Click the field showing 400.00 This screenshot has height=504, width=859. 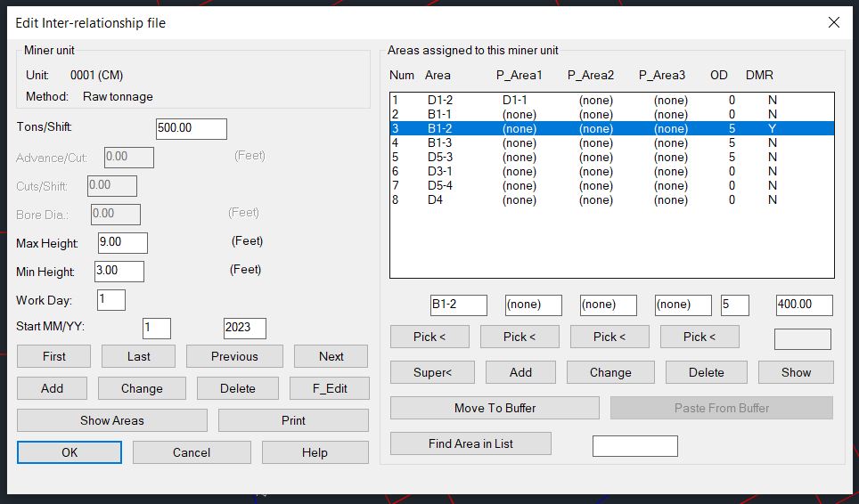pos(805,305)
